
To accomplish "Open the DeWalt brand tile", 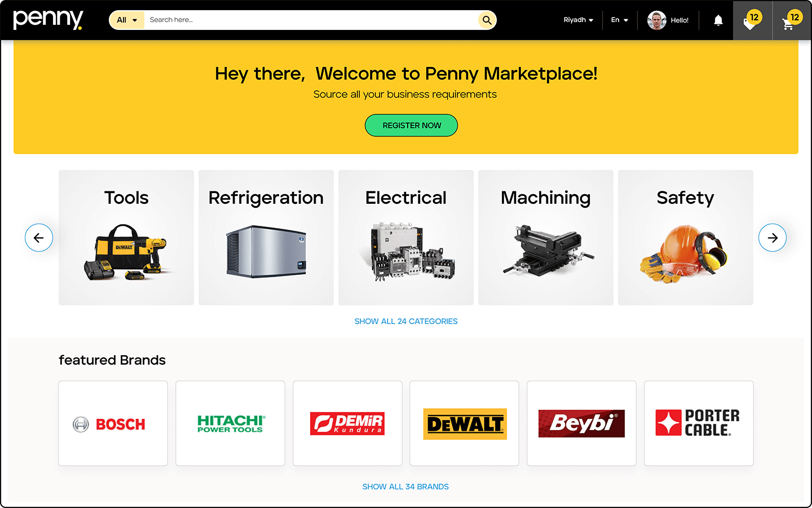I will (x=464, y=423).
